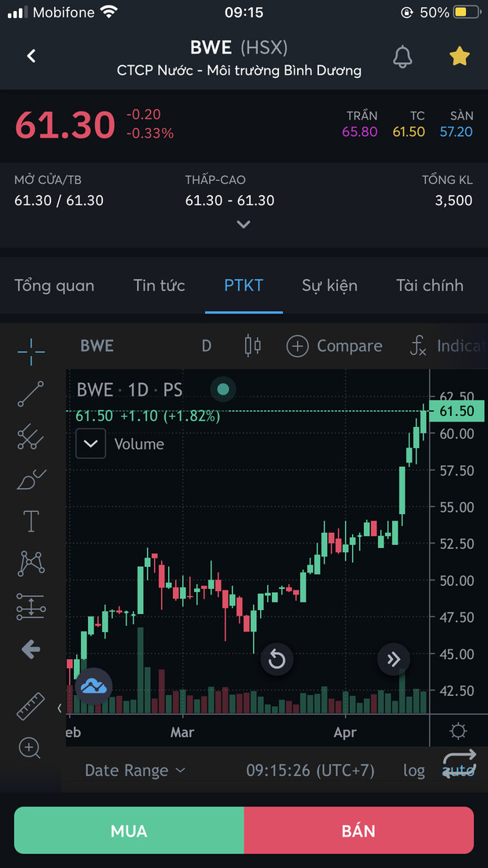Open the candlestick chart style picker
The image size is (488, 868).
[x=252, y=346]
